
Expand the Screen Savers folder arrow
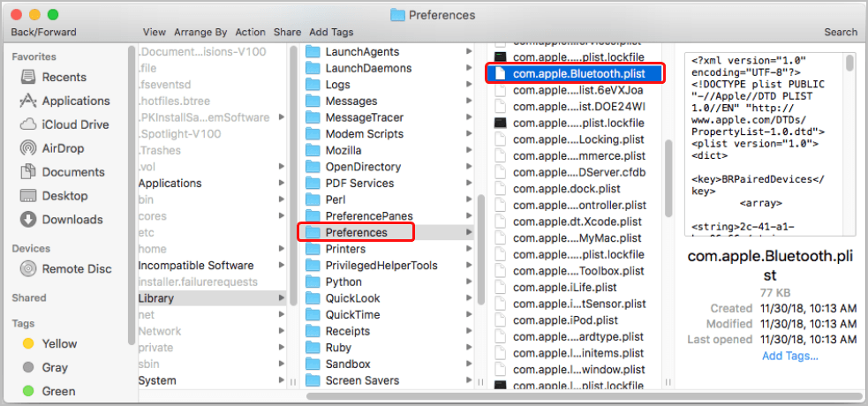pyautogui.click(x=469, y=380)
